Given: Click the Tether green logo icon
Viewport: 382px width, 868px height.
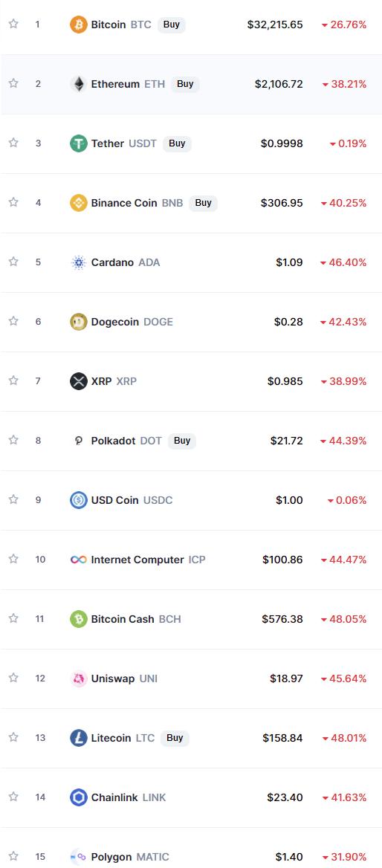Looking at the screenshot, I should click(x=79, y=143).
